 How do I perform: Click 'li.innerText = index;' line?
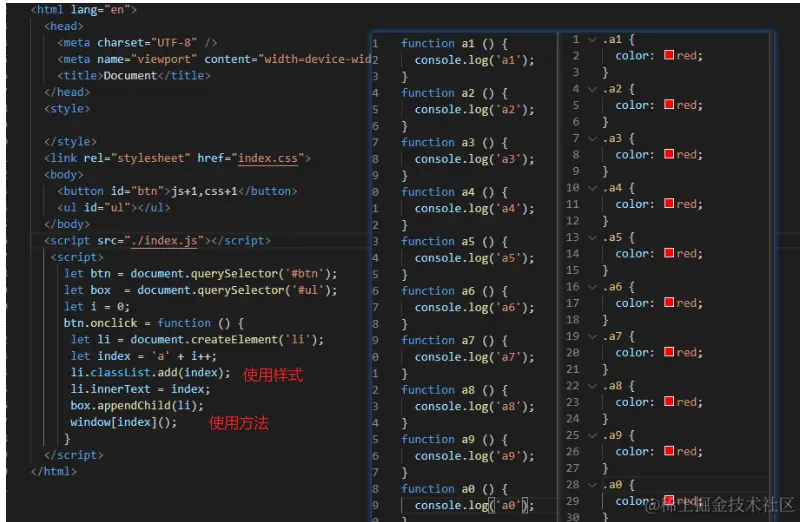[x=140, y=389]
